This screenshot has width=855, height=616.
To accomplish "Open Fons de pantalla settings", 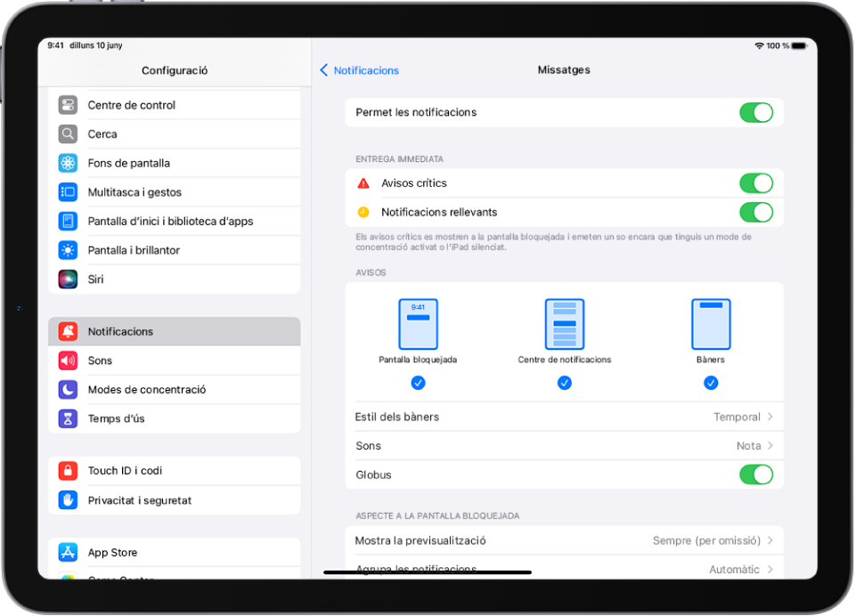I will pyautogui.click(x=175, y=162).
